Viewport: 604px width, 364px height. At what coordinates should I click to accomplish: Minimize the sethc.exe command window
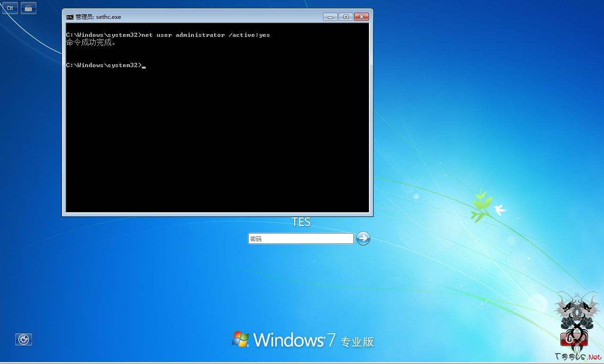[330, 17]
